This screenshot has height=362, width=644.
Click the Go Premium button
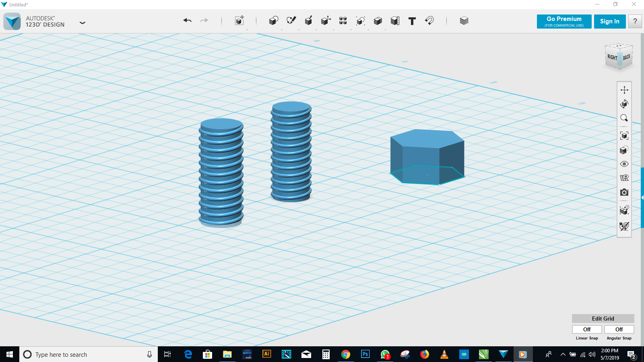pyautogui.click(x=564, y=21)
